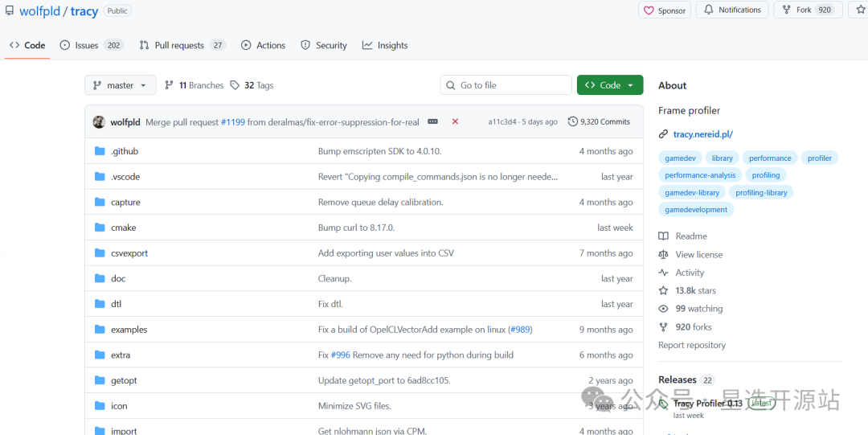Open commit 'Add exporting user values into CSV'

pos(386,253)
